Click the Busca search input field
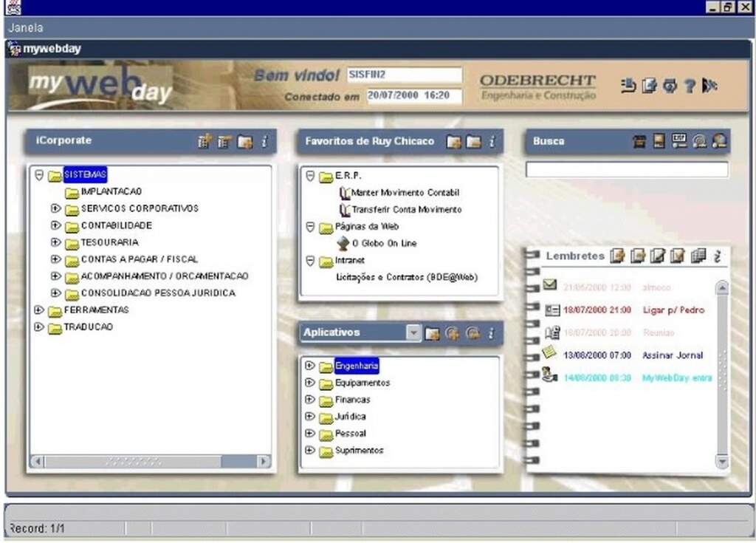 pyautogui.click(x=627, y=170)
